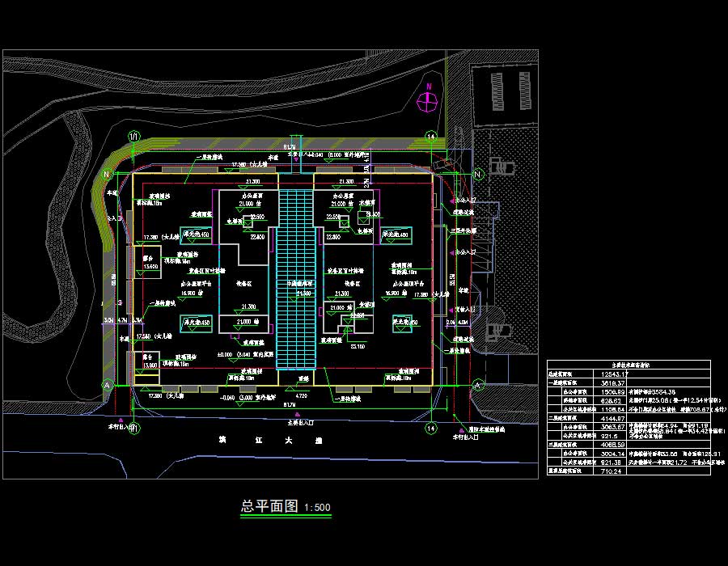Select the 中庭玻璃顶 label in the atrium
Screen dimensions: 728x566
point(299,284)
